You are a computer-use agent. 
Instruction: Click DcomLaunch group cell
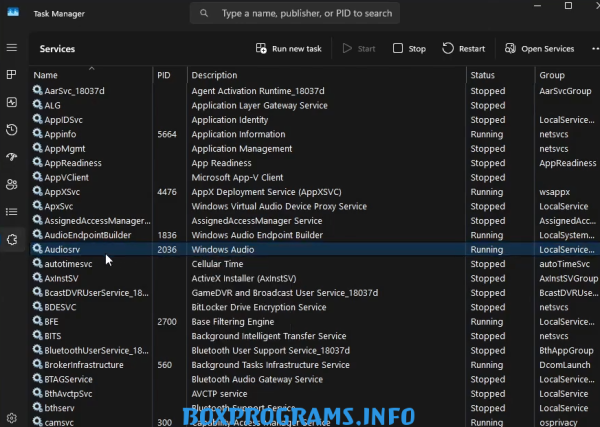tap(565, 365)
